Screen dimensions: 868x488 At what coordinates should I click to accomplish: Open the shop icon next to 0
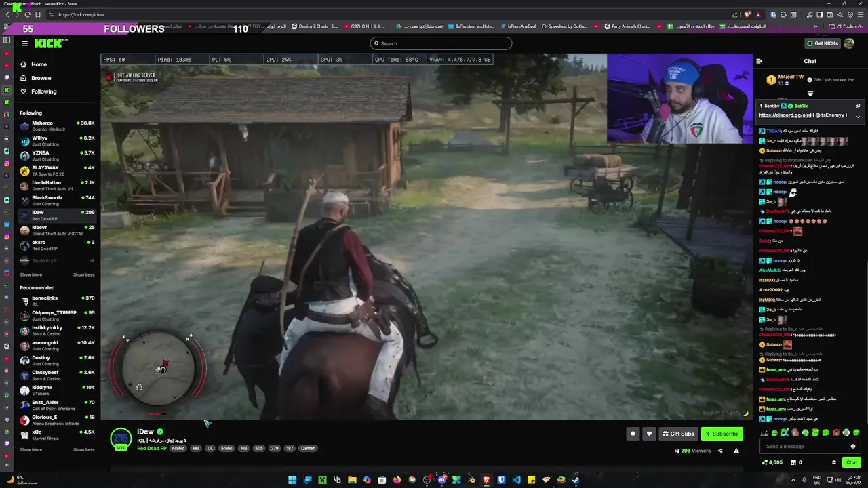pyautogui.click(x=793, y=462)
